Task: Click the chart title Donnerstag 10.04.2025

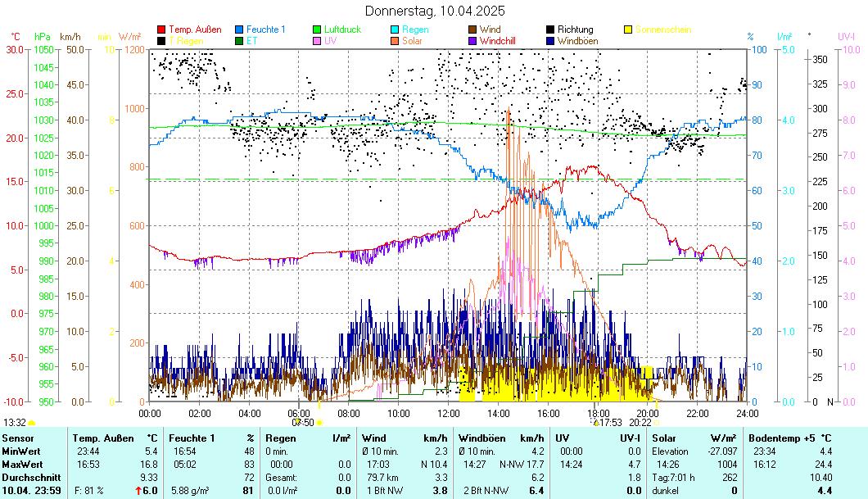Action: click(x=434, y=11)
